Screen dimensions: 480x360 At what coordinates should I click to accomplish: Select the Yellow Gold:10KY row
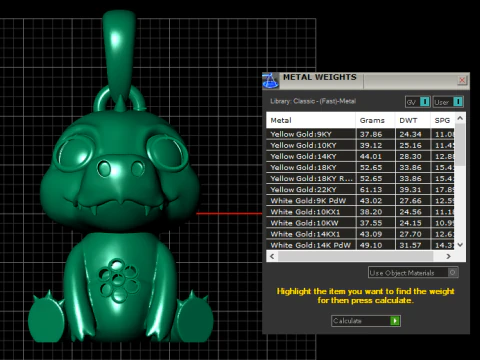[360, 145]
